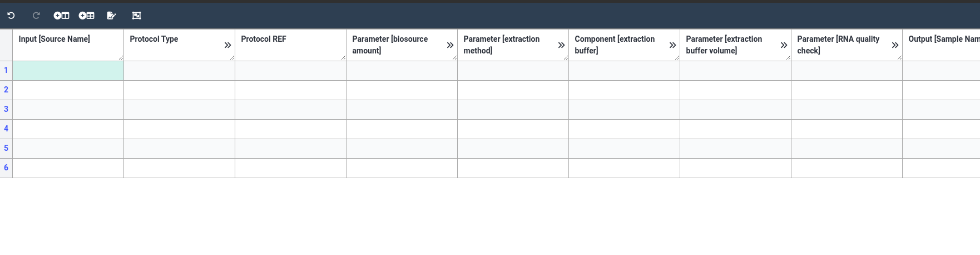The height and width of the screenshot is (255, 980).
Task: Expand Parameter extraction method column chevron
Action: point(561,45)
